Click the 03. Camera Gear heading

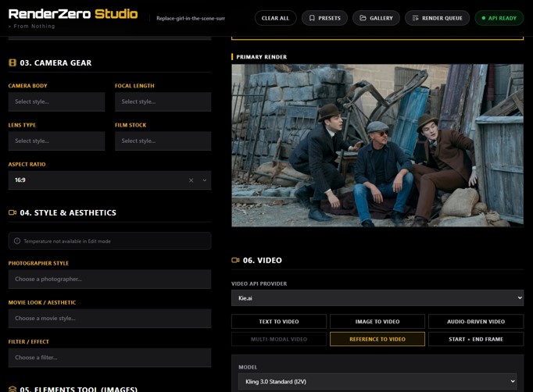click(x=55, y=62)
